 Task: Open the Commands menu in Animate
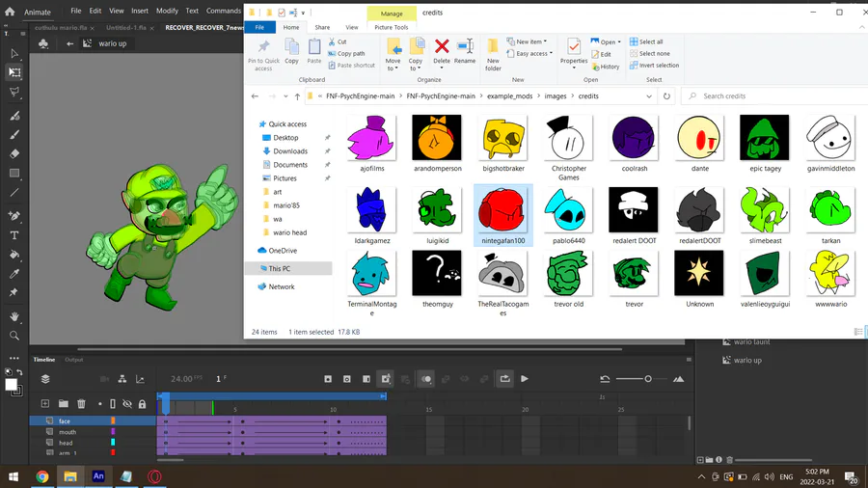[223, 11]
